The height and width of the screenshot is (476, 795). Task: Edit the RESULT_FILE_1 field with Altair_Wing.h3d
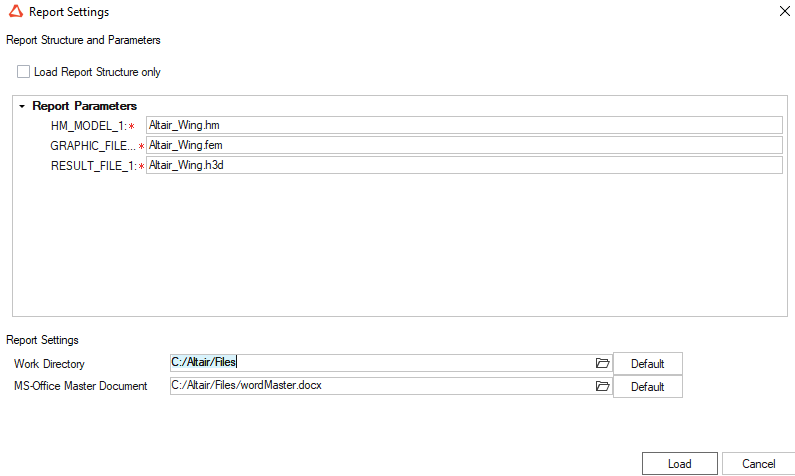(463, 165)
